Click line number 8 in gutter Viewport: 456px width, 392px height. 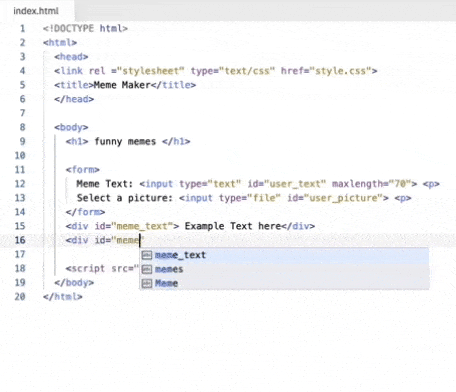(x=22, y=127)
